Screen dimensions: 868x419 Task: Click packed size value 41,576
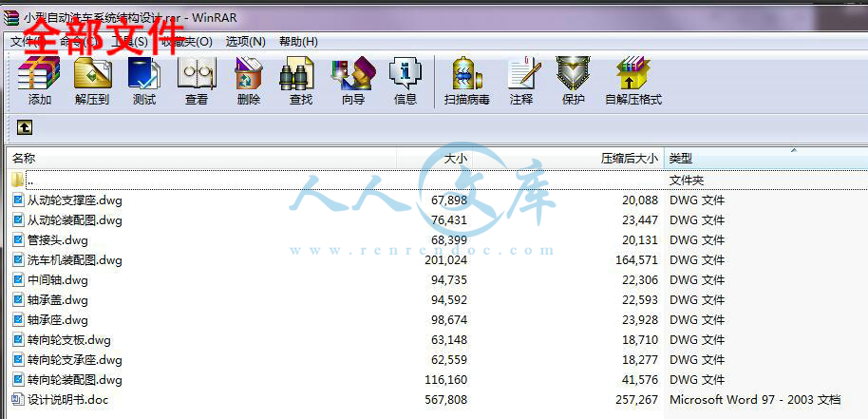click(x=640, y=380)
